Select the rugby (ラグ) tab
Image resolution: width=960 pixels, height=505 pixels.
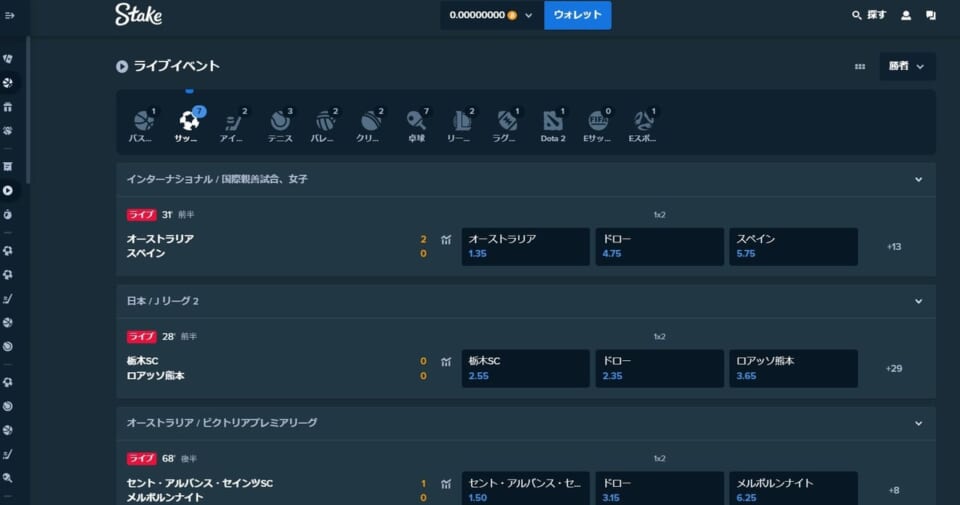pos(507,125)
